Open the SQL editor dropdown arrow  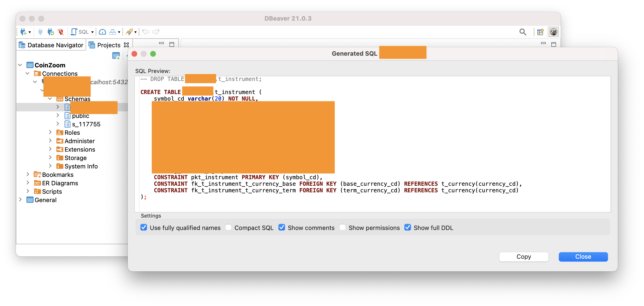click(x=92, y=32)
